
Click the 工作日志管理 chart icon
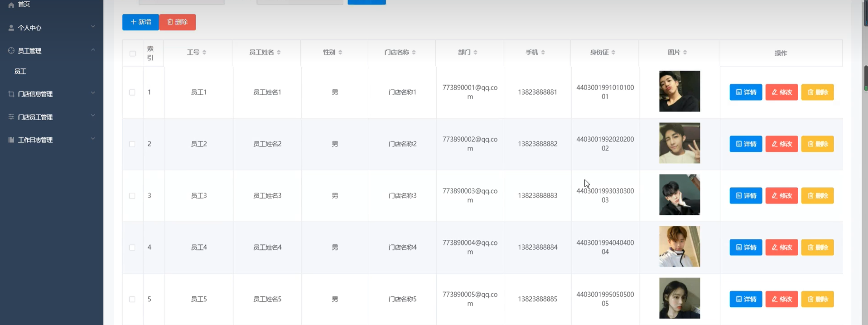coord(11,140)
